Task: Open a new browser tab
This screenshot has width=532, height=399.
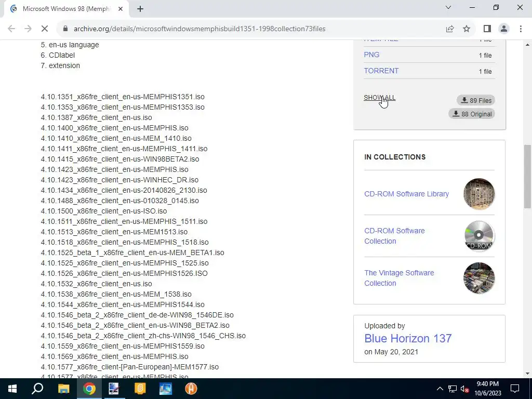Action: tap(140, 9)
